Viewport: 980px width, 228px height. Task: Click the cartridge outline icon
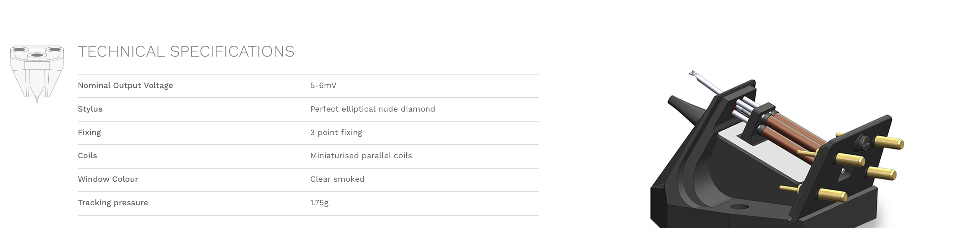click(37, 74)
